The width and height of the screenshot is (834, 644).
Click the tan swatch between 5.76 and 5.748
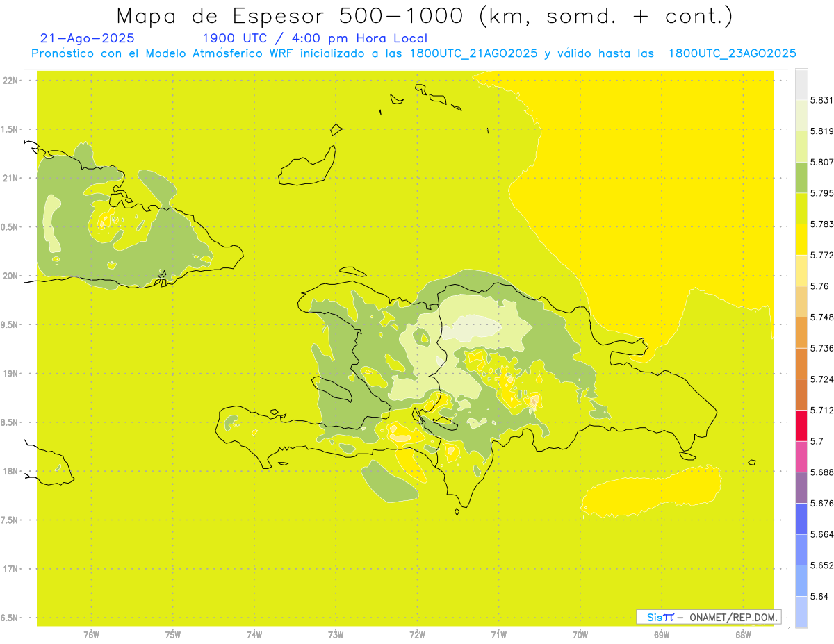[801, 302]
